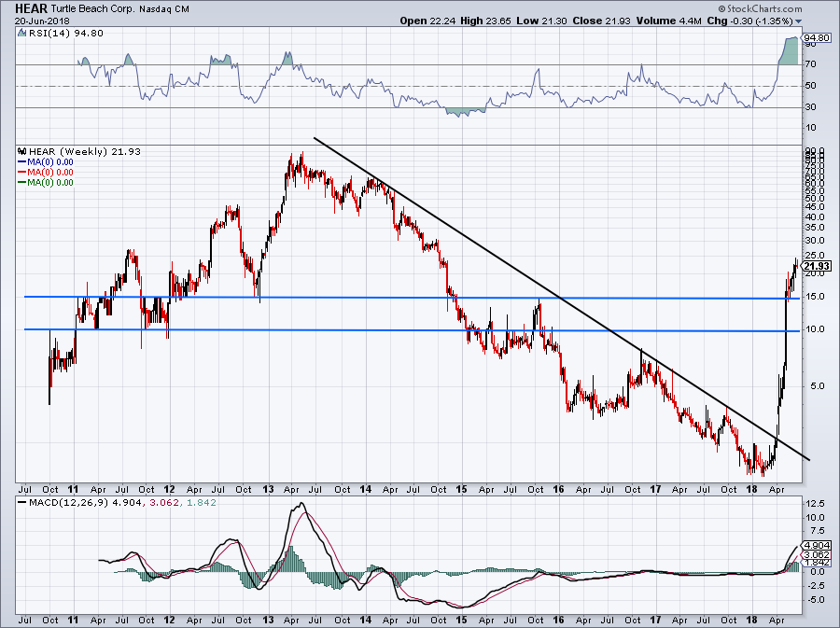Click the 21.93 current price label
This screenshot has height=628, width=840.
pos(816,266)
